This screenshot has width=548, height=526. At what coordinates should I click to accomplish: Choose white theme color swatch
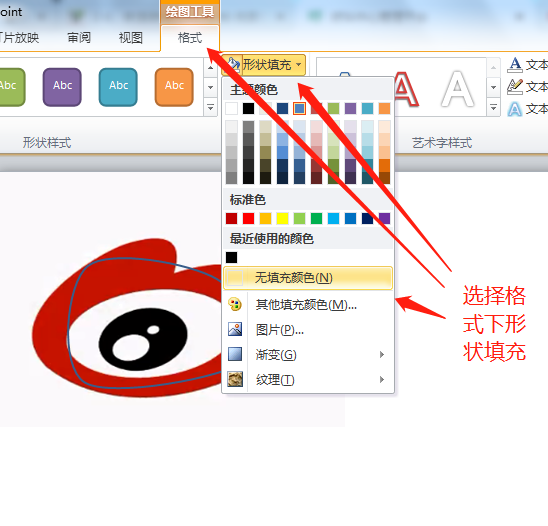(x=231, y=109)
